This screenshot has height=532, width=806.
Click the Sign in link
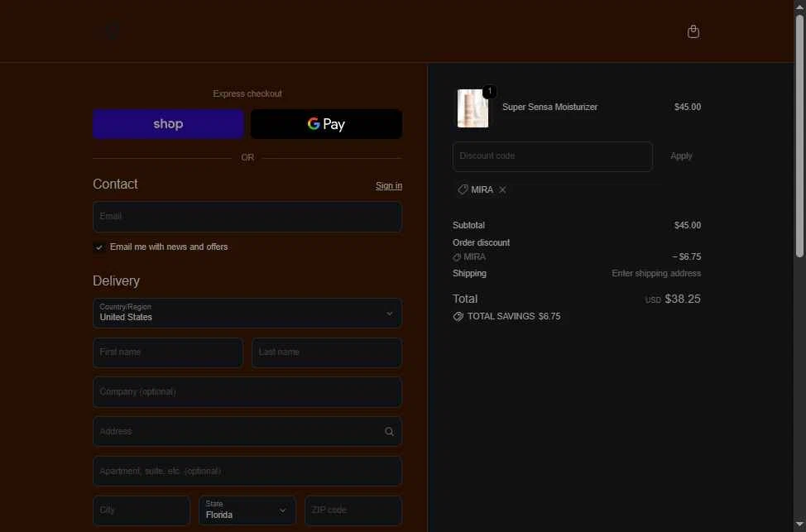[389, 185]
